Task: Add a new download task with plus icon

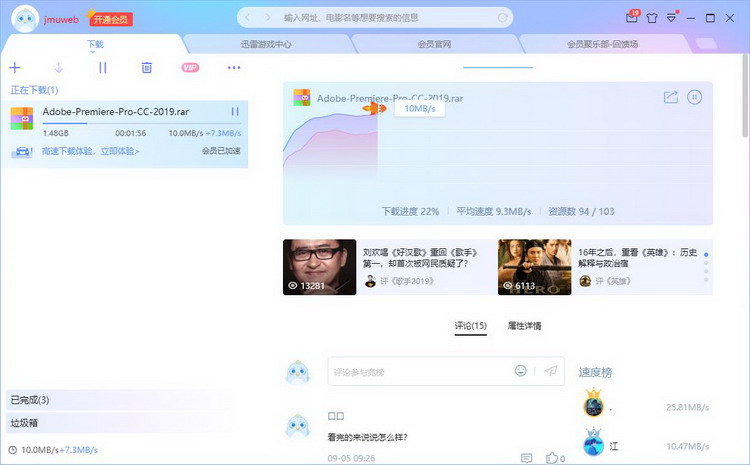Action: 15,67
